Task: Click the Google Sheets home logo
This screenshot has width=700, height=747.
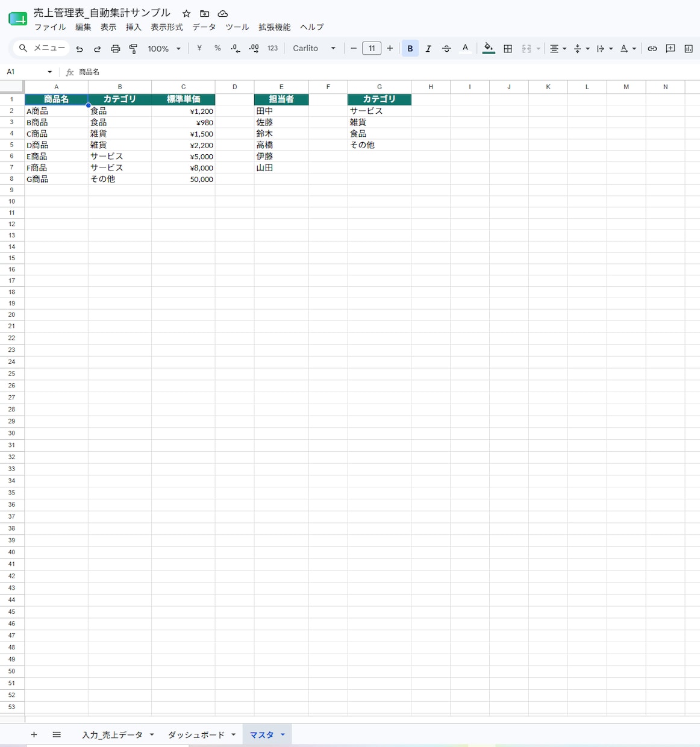Action: pyautogui.click(x=18, y=19)
